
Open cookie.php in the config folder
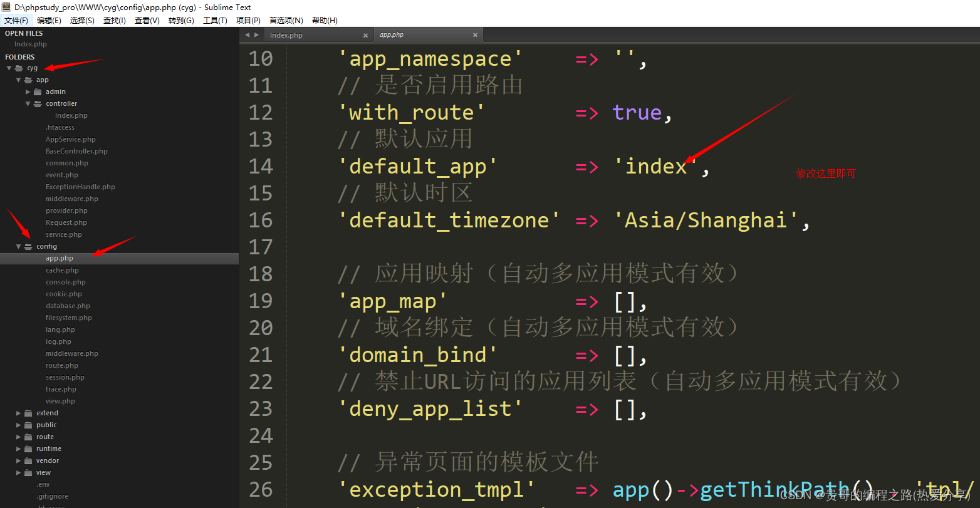[x=64, y=294]
